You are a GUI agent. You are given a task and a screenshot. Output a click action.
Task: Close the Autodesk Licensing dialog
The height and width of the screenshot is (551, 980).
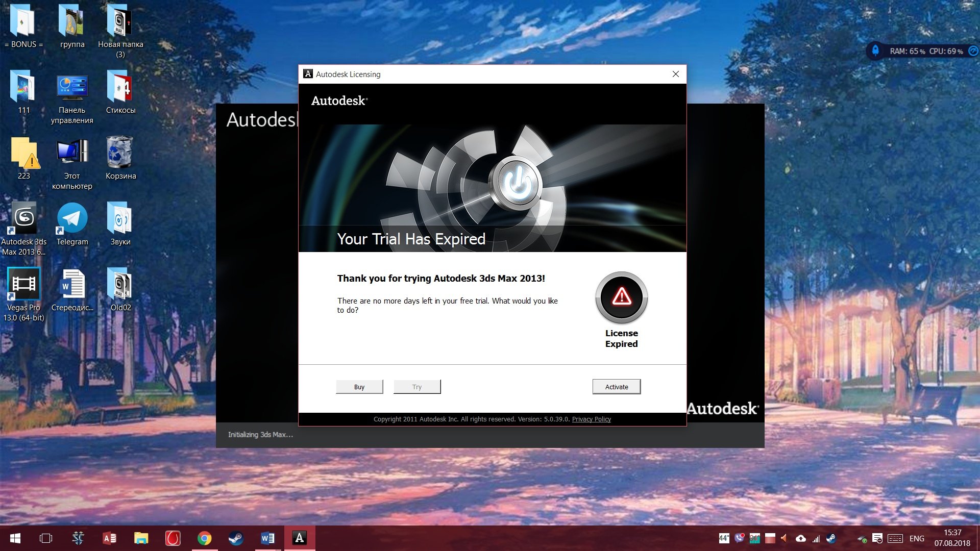tap(675, 74)
